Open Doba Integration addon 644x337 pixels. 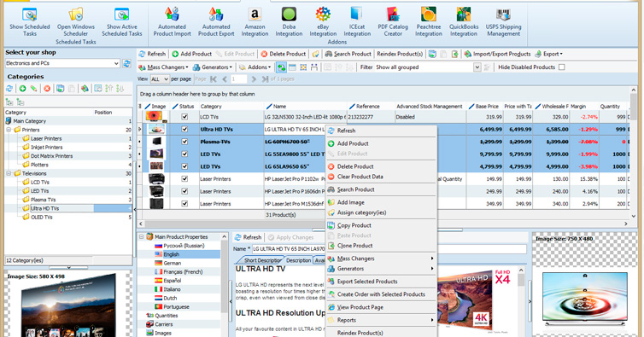pos(289,22)
